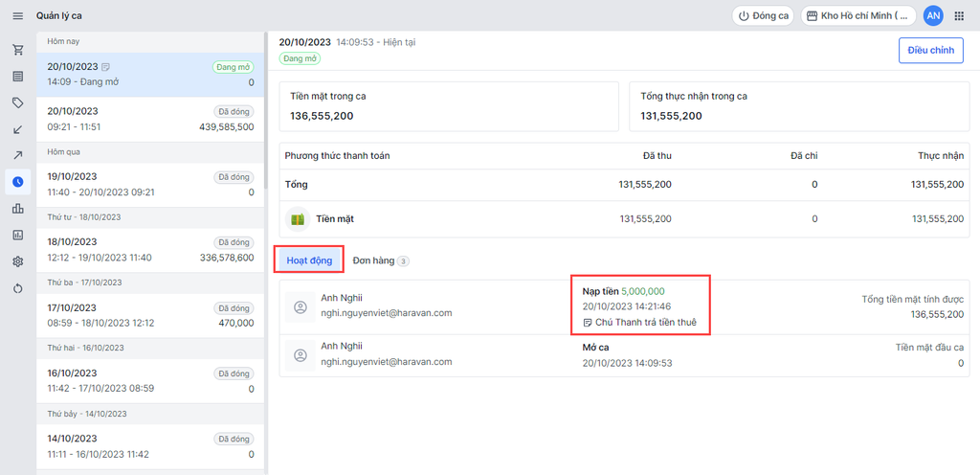The width and height of the screenshot is (980, 475).
Task: Click the down-left arrow sidebar icon
Action: pos(17,129)
